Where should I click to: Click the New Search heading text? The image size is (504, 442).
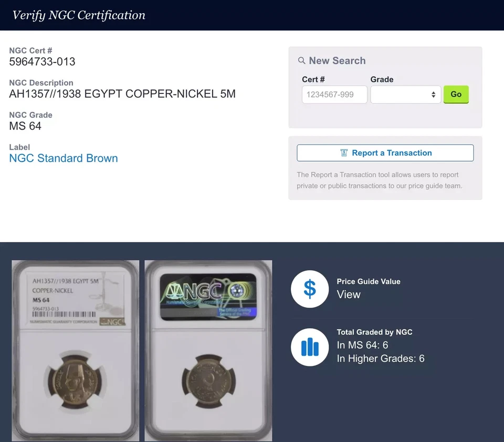337,60
